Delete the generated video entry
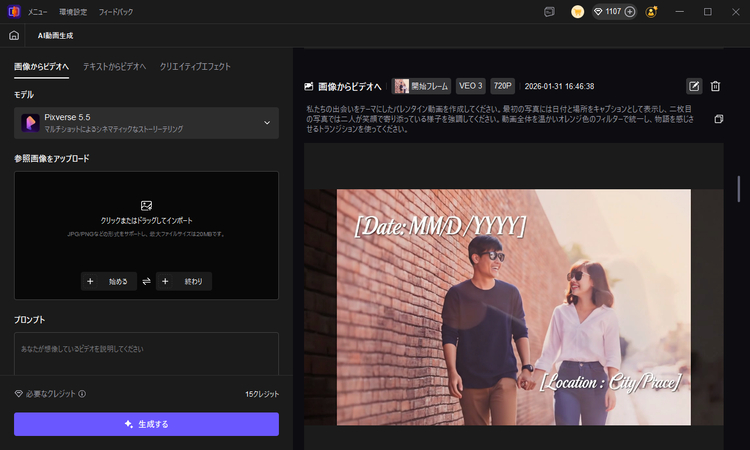This screenshot has width=750, height=450. [x=715, y=86]
